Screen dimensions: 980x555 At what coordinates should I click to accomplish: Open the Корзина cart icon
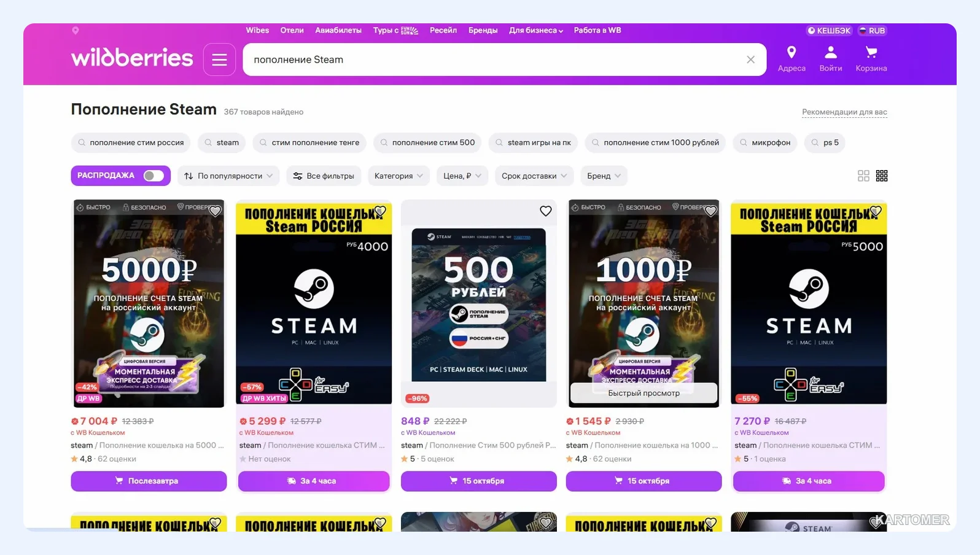(x=871, y=59)
